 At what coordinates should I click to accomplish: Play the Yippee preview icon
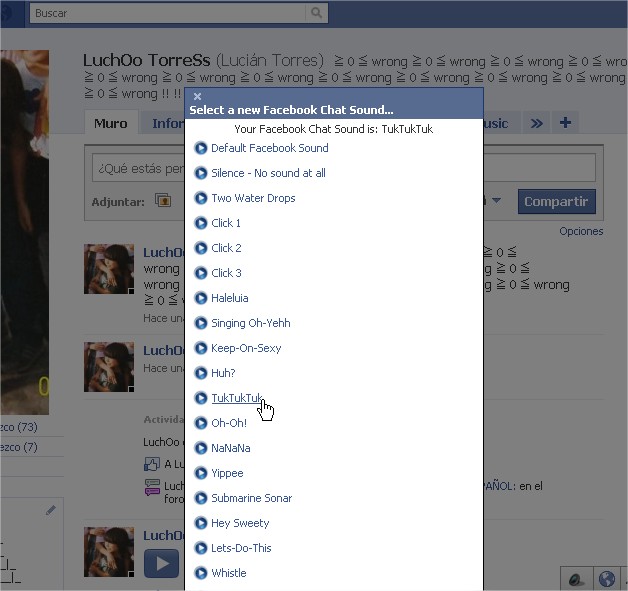(201, 473)
